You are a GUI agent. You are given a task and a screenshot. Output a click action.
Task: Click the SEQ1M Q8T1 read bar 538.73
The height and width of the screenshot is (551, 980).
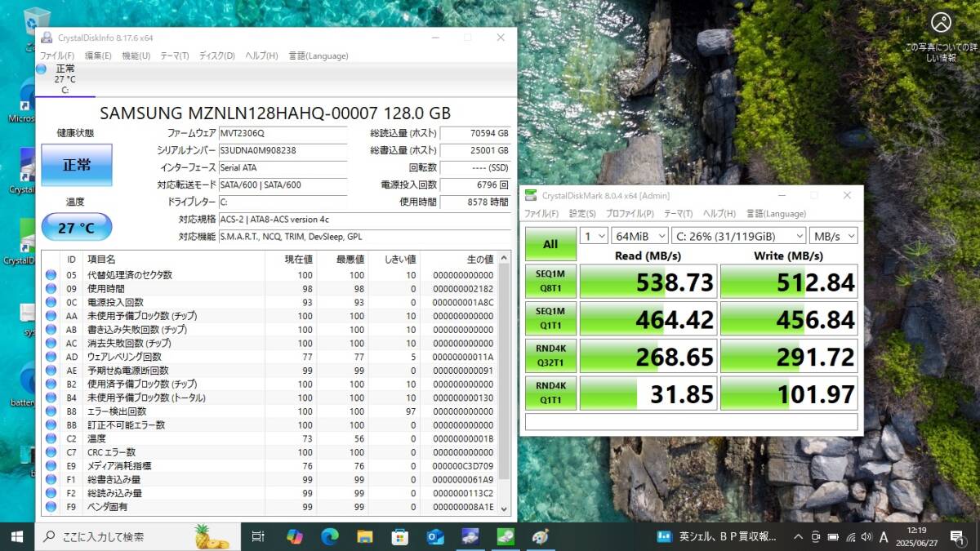click(x=648, y=281)
